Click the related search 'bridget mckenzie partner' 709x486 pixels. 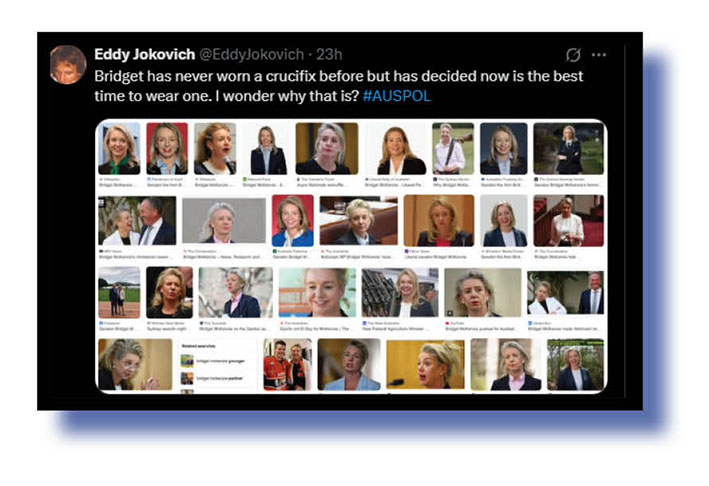click(x=213, y=378)
